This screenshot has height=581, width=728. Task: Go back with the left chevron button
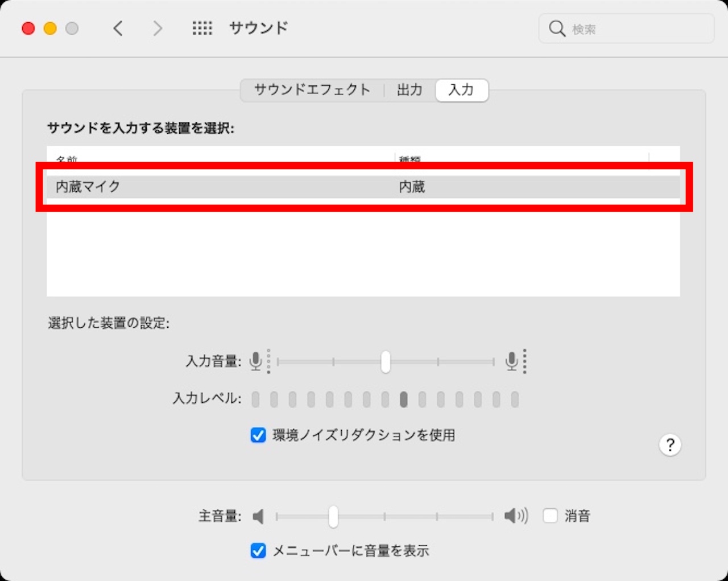[118, 28]
